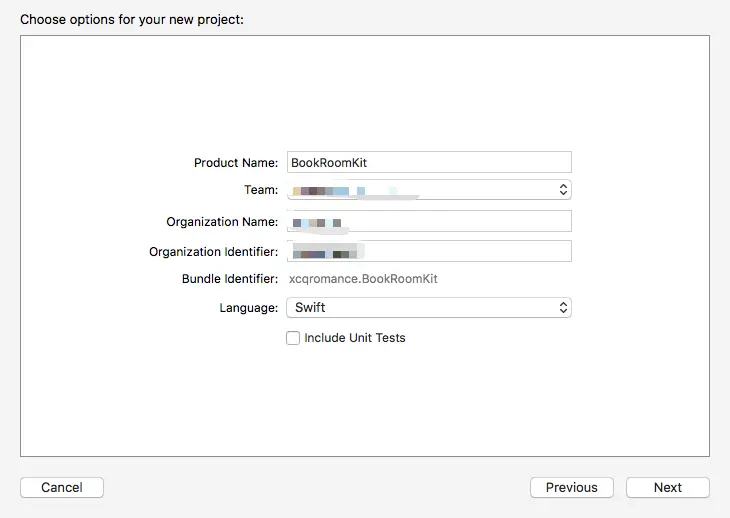Go back with the Previous button

click(571, 488)
